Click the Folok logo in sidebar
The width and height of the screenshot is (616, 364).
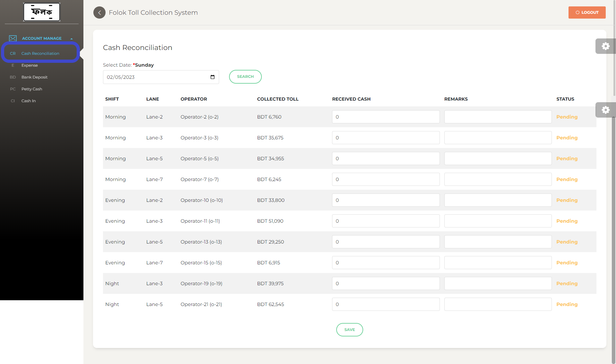pos(42,12)
